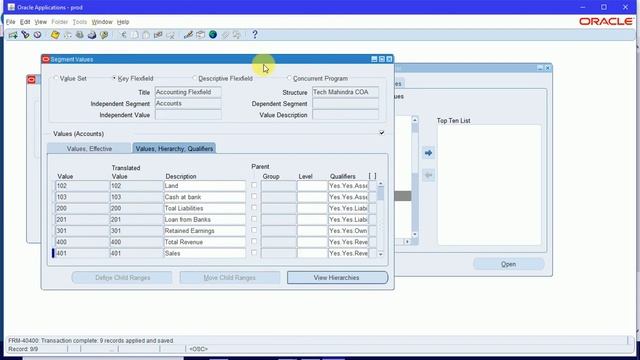Image resolution: width=640 pixels, height=360 pixels.
Task: Click the Level field in the Total Revenue row
Action: tap(312, 242)
